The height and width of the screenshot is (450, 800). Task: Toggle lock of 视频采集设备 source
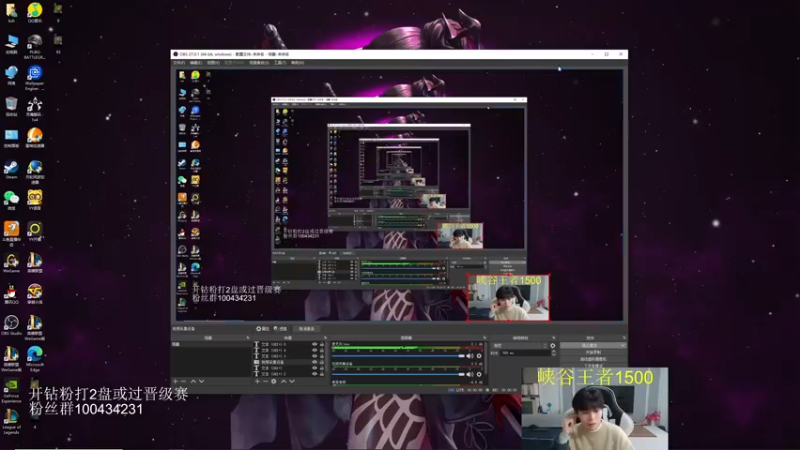(x=322, y=362)
